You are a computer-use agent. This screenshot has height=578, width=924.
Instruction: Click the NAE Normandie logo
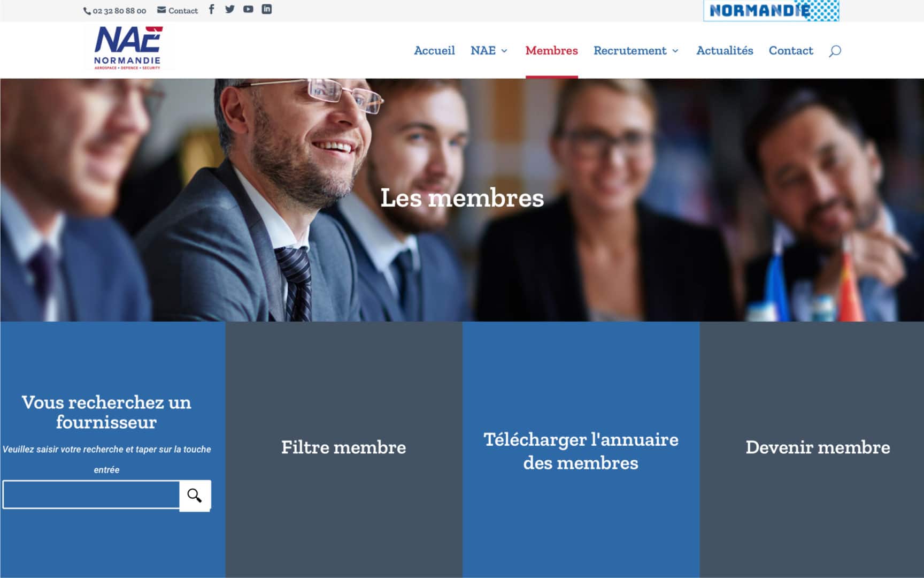pos(128,48)
